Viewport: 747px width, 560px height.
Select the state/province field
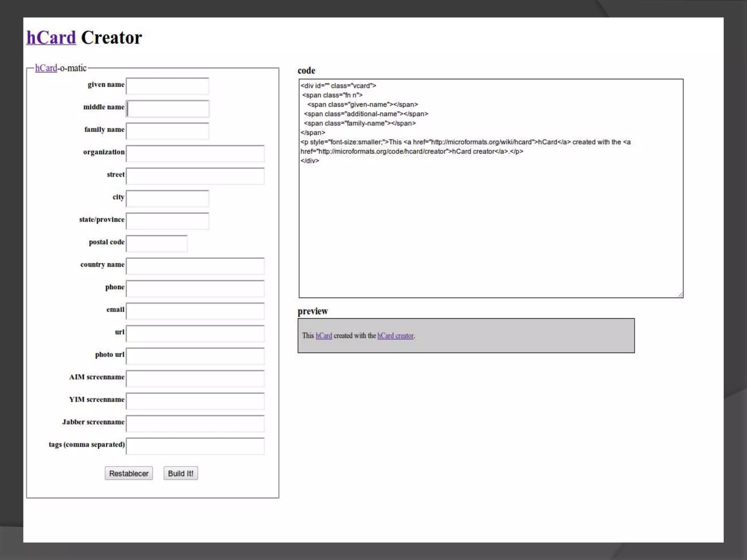(x=167, y=221)
